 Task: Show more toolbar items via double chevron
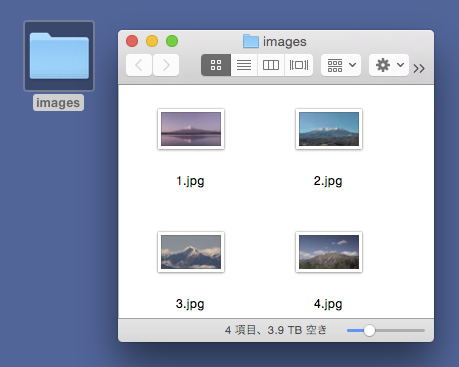[x=419, y=68]
